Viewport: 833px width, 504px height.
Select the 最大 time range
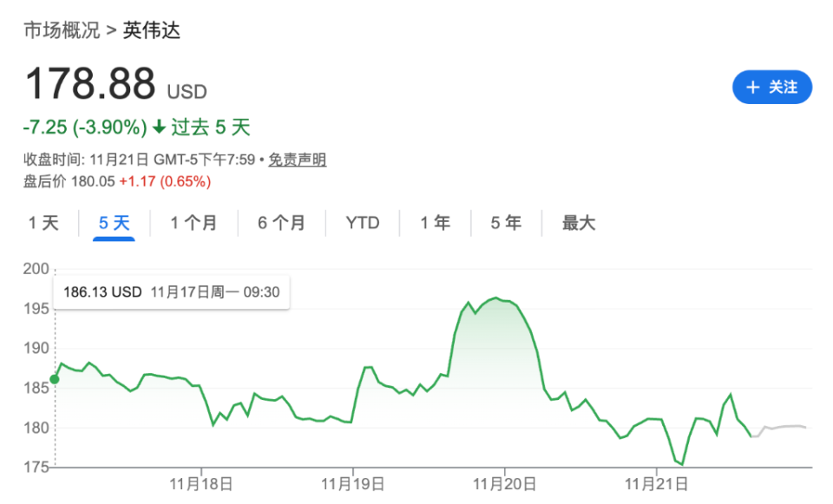click(x=578, y=223)
